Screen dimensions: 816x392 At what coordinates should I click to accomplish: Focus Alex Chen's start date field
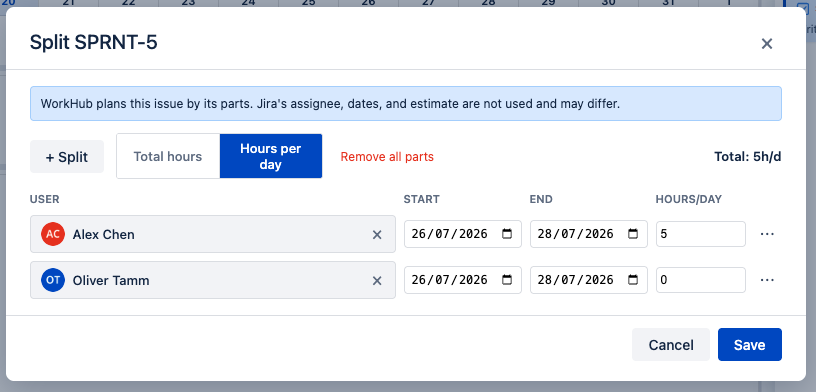pyautogui.click(x=463, y=234)
